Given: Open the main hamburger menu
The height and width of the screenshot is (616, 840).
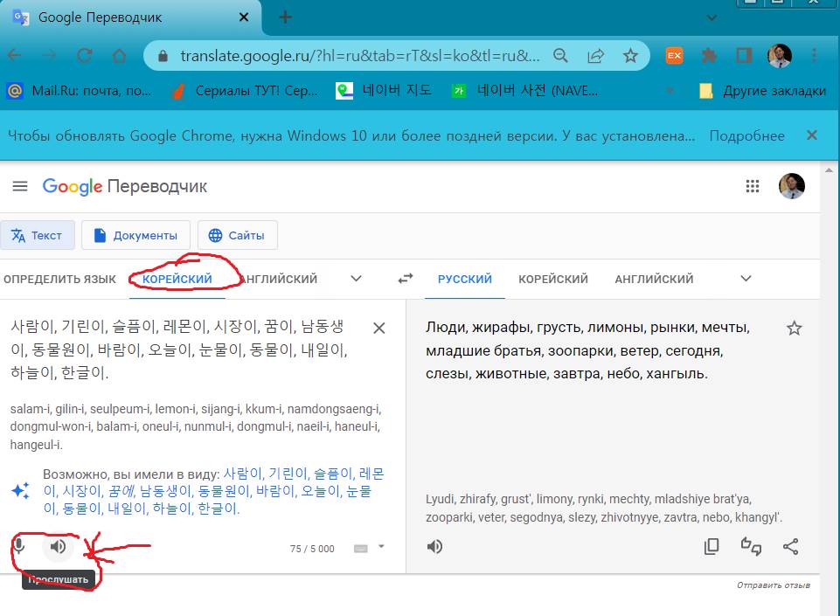Looking at the screenshot, I should pos(20,186).
